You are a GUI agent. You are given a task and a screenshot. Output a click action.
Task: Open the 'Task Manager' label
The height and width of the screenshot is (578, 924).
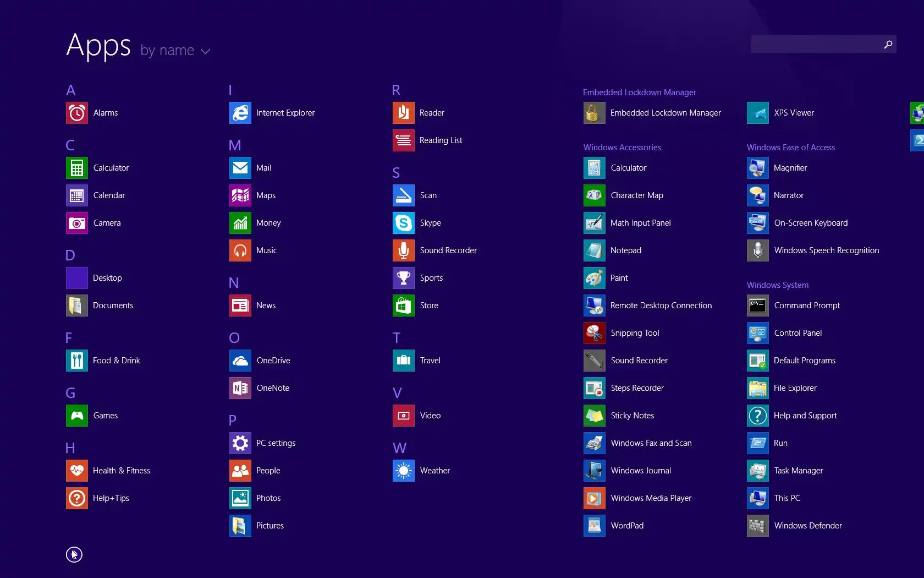point(799,471)
